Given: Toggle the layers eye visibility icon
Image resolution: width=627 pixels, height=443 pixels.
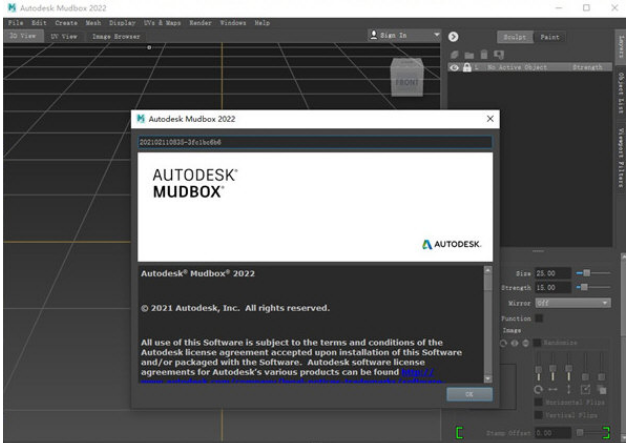Looking at the screenshot, I should [454, 67].
